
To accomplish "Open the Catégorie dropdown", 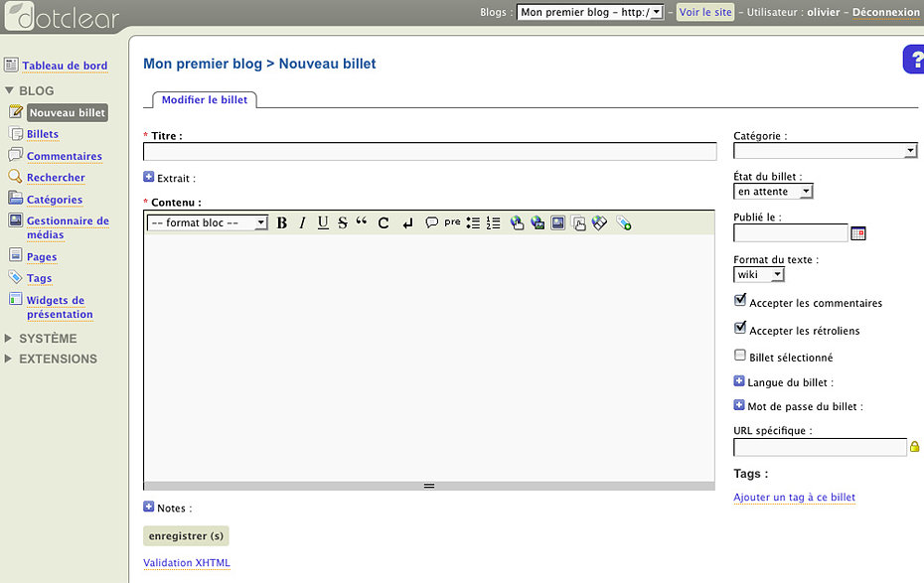I will coord(825,151).
